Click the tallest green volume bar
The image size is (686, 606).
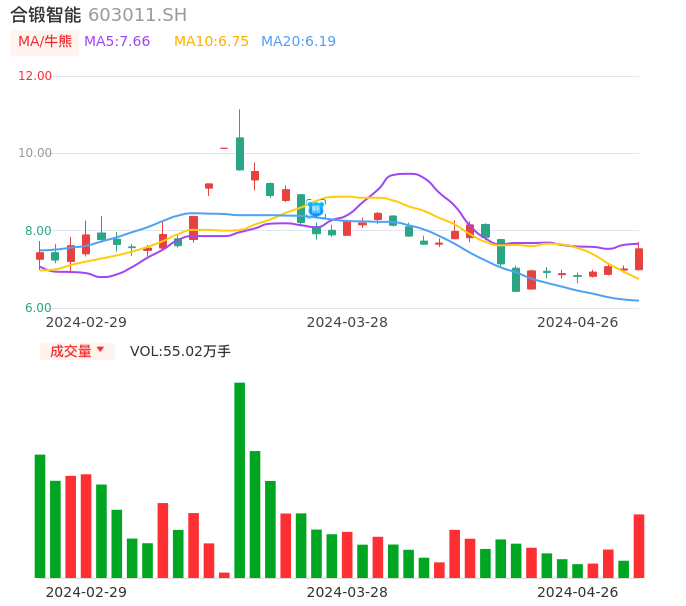click(240, 480)
